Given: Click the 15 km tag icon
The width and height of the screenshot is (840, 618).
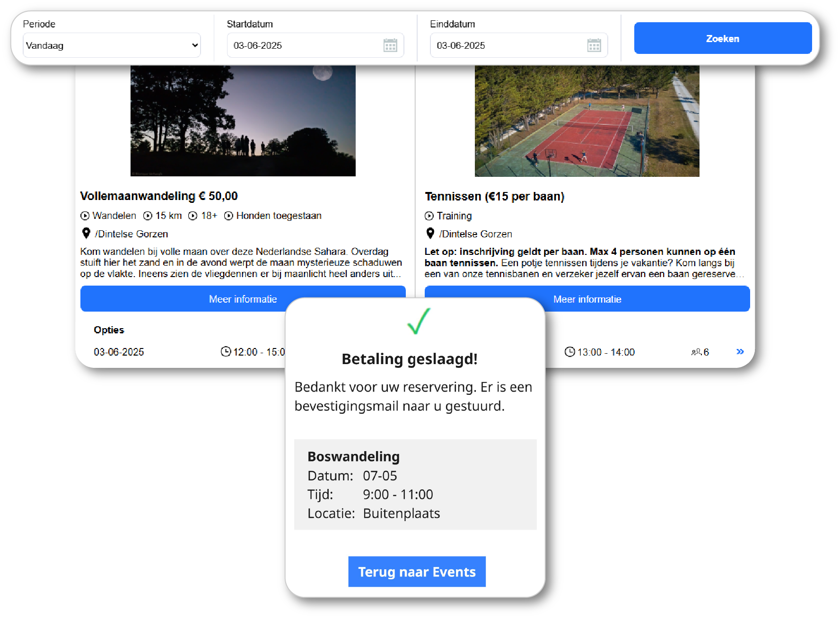Looking at the screenshot, I should point(148,216).
